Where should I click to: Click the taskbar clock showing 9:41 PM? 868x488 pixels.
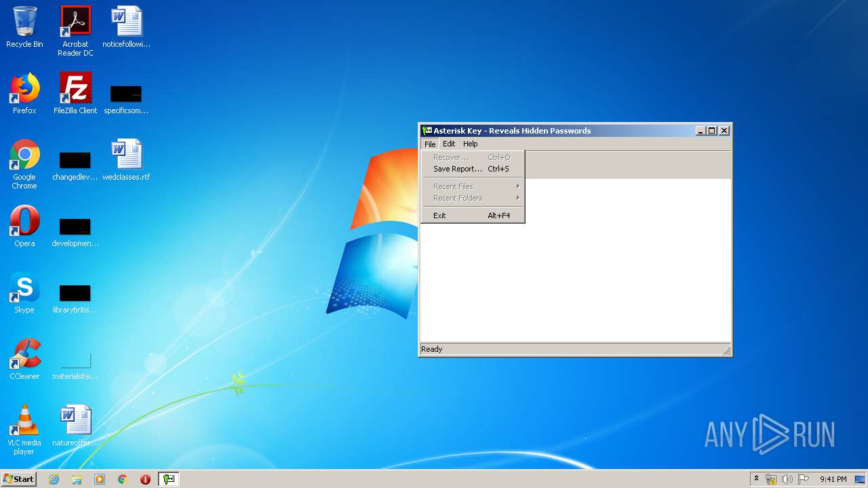(x=833, y=479)
